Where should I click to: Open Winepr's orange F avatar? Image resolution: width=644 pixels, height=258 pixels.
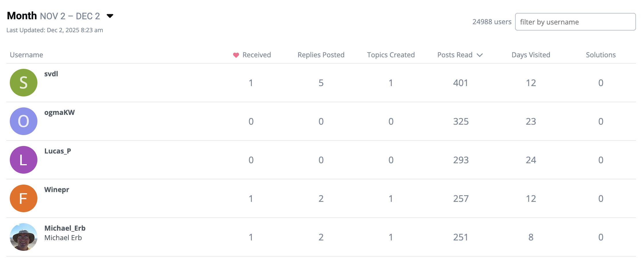(24, 198)
